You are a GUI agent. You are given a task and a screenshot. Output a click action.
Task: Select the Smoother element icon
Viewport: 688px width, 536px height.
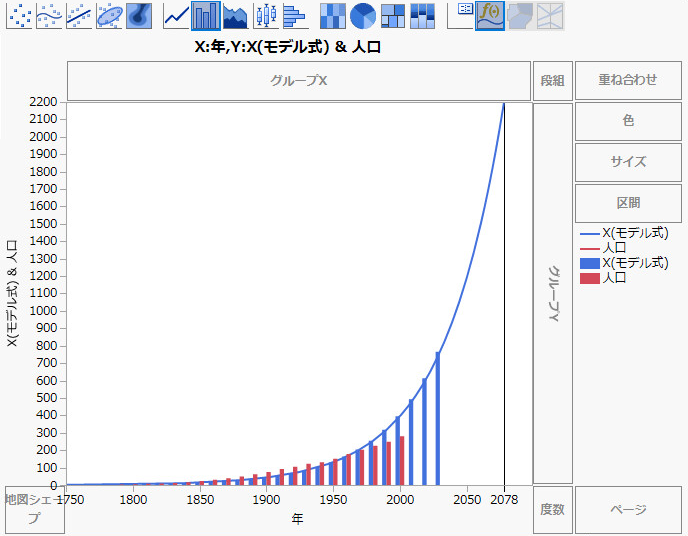[49, 15]
